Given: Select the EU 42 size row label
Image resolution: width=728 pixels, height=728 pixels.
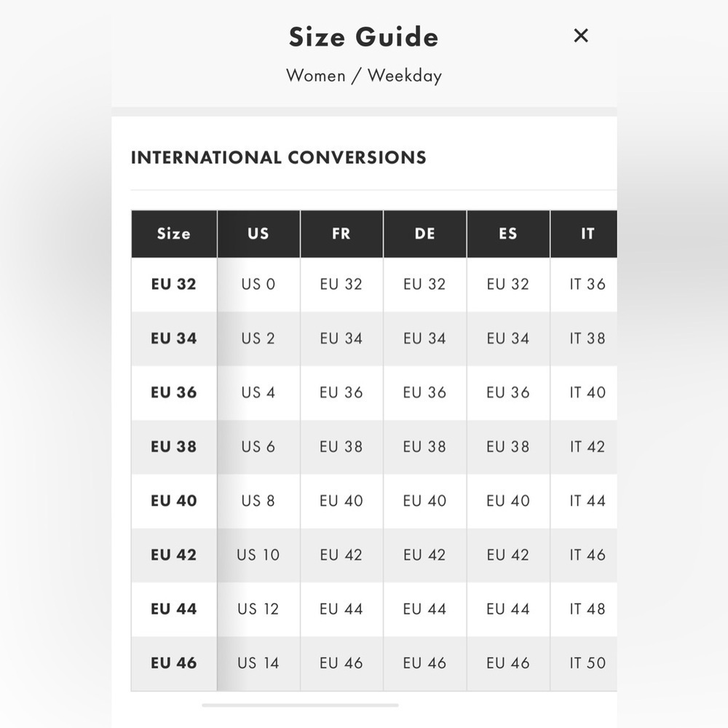Looking at the screenshot, I should click(x=174, y=555).
